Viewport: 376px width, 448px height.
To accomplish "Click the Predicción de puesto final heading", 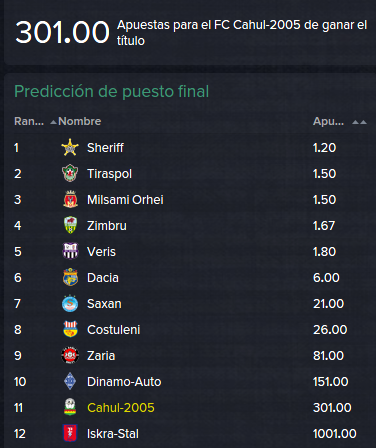I will pyautogui.click(x=112, y=92).
